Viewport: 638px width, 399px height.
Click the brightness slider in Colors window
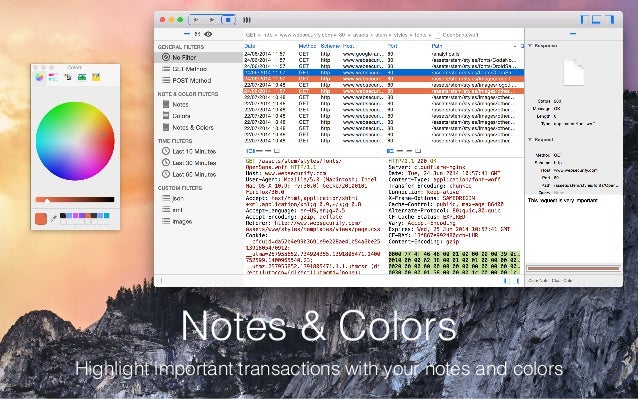75,200
